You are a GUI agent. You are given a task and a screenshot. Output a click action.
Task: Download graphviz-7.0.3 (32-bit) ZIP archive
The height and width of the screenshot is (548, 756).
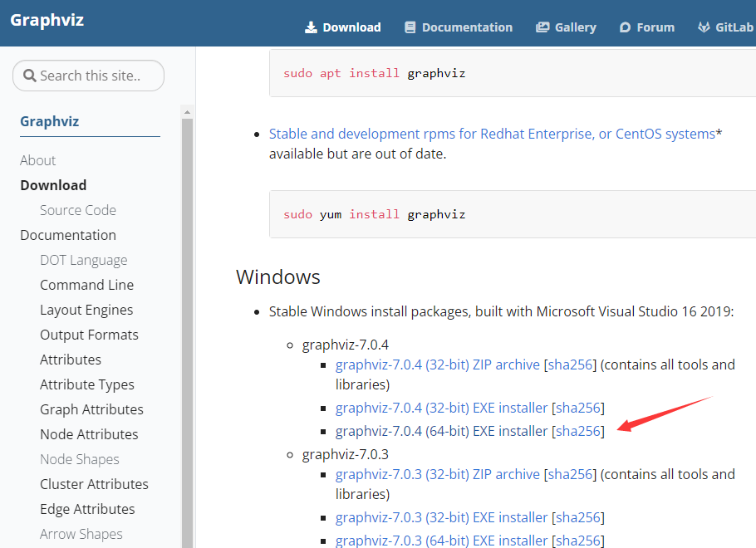tap(438, 474)
